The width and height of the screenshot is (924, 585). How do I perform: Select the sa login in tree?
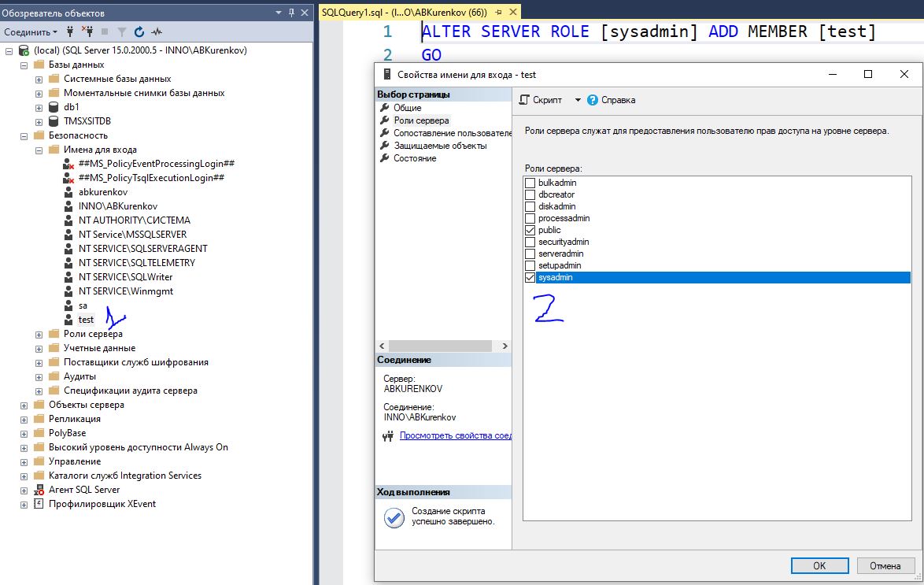(x=83, y=305)
